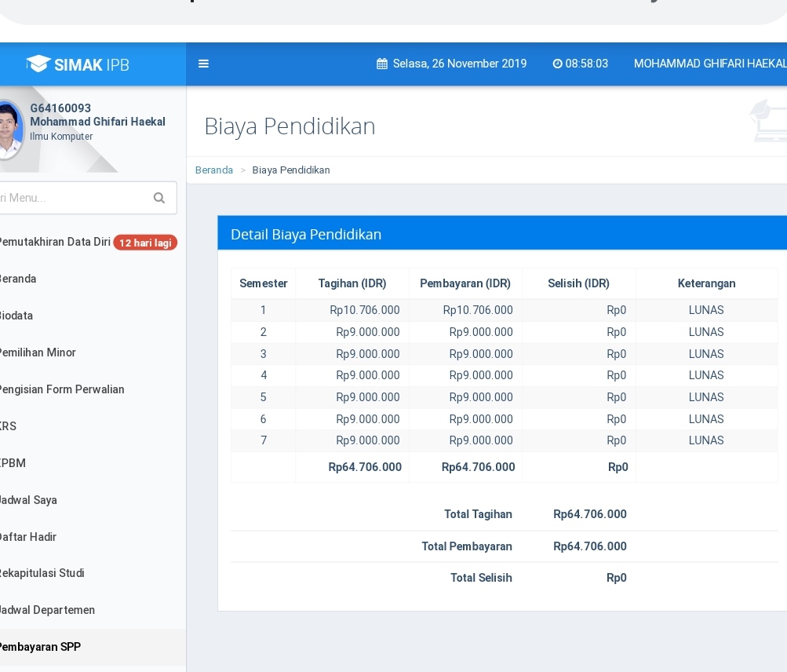Click LUNAS status for semester 2
Image resolution: width=787 pixels, height=672 pixels.
(x=706, y=332)
